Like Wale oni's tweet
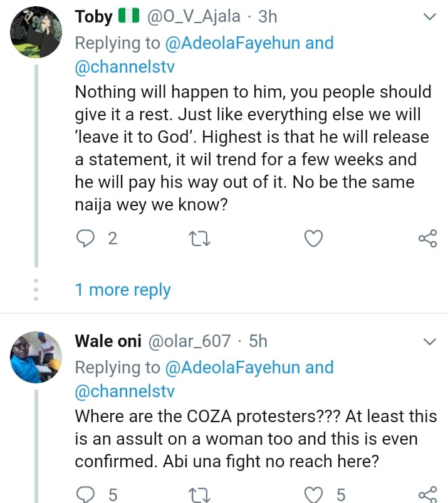The height and width of the screenshot is (503, 448). click(313, 494)
